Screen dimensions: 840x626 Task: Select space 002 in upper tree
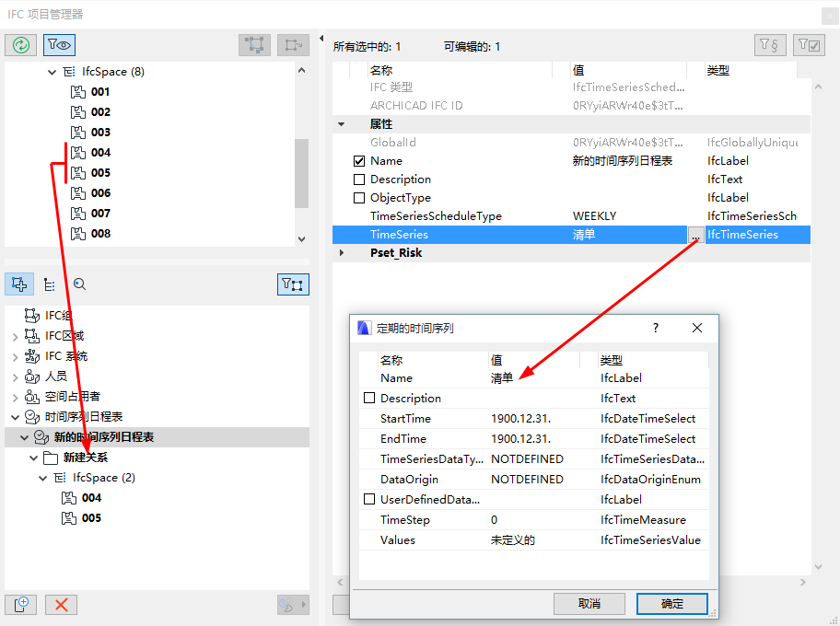coord(100,112)
